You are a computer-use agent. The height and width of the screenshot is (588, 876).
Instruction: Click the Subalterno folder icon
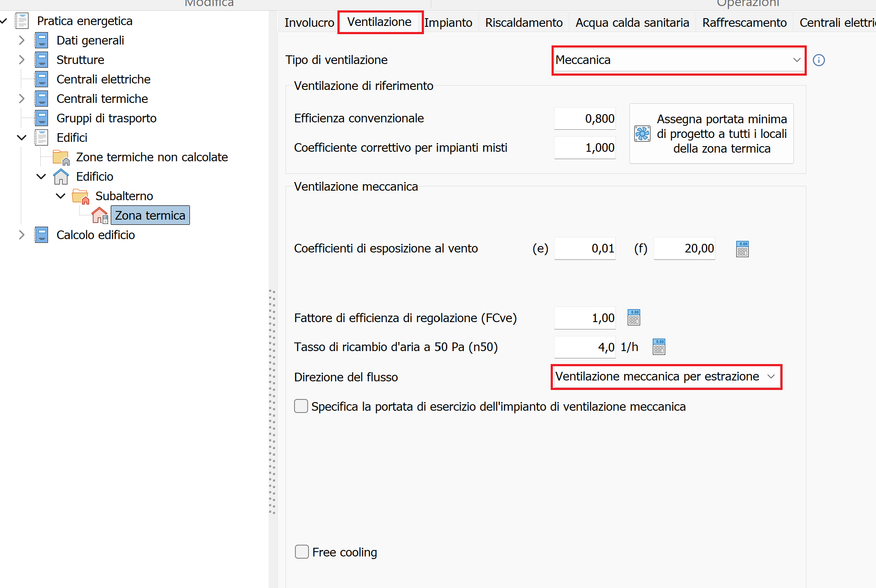tap(80, 196)
